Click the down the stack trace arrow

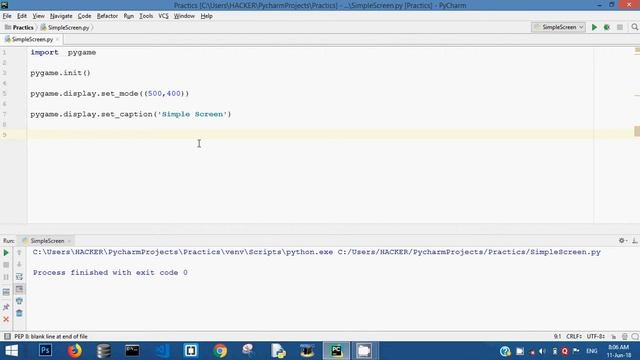tap(19, 265)
